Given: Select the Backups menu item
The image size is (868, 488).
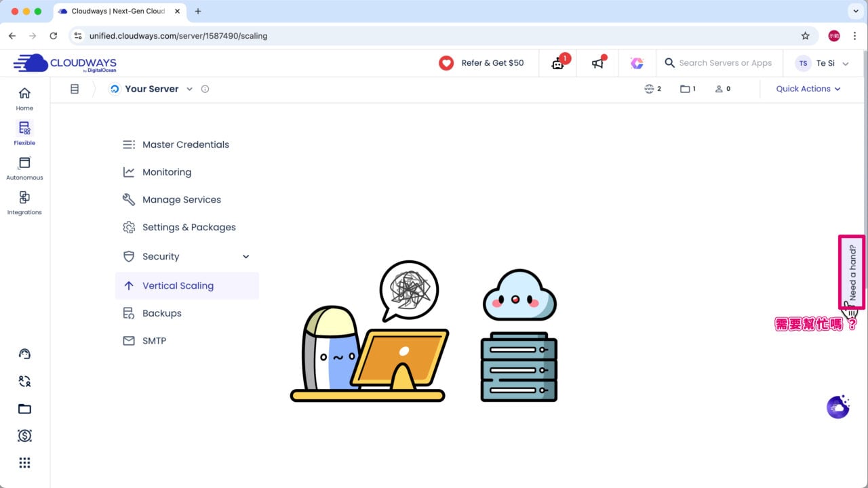Looking at the screenshot, I should (x=161, y=313).
